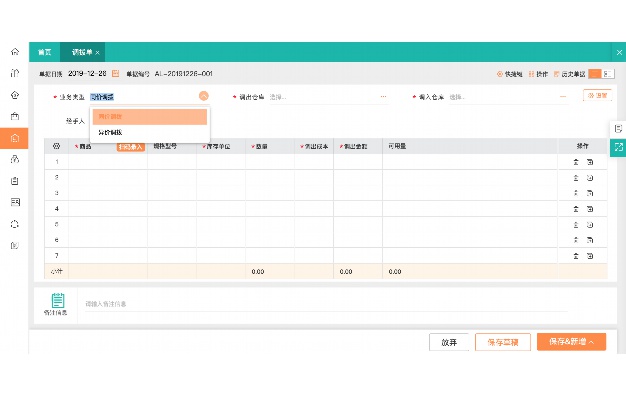The height and width of the screenshot is (396, 626).
Task: Click the quantity cell in row 3
Action: [x=270, y=193]
